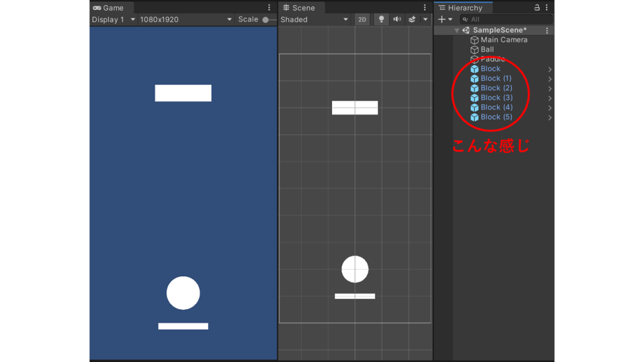Click the Game view Scale slider

[x=267, y=19]
